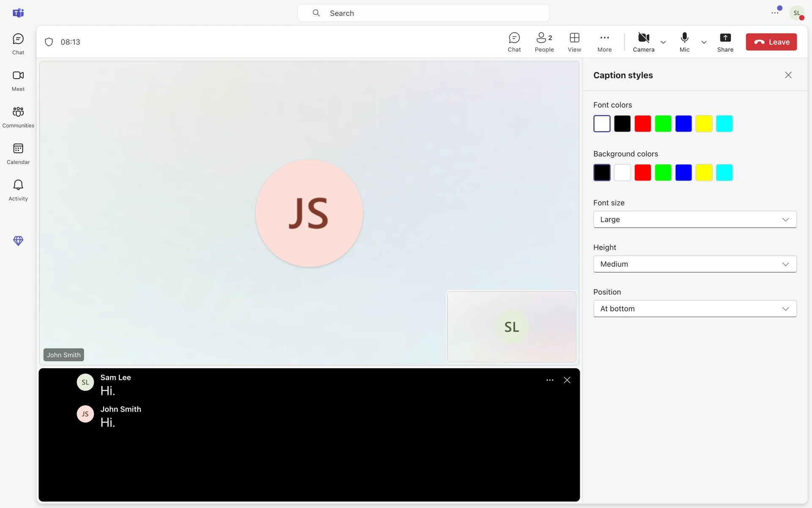The width and height of the screenshot is (812, 508).
Task: Choose the blue background color swatch
Action: [x=683, y=173]
